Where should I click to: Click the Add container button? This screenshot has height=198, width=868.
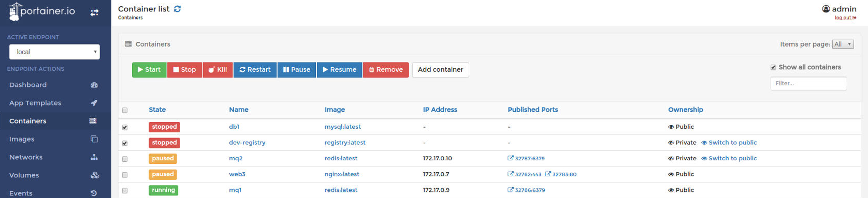(441, 70)
